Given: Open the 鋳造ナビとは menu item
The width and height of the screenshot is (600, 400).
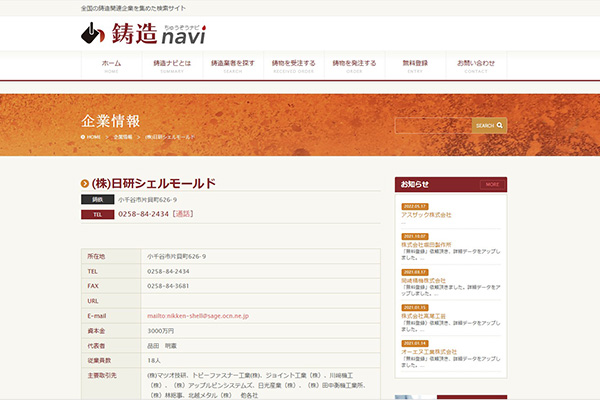Looking at the screenshot, I should click(x=169, y=66).
